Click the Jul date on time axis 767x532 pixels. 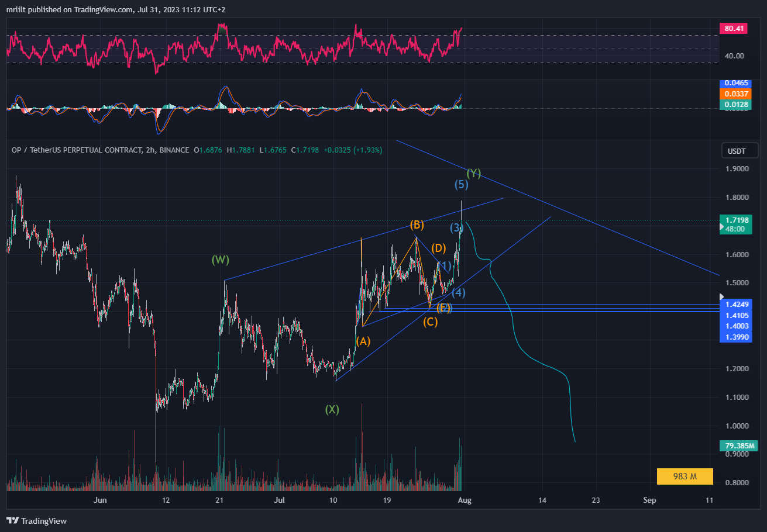click(x=280, y=500)
